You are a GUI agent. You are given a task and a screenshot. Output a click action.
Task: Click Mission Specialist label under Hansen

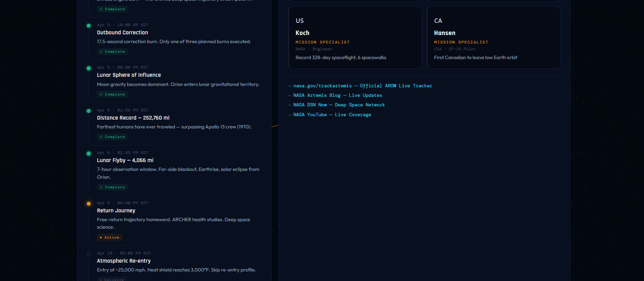coord(461,42)
